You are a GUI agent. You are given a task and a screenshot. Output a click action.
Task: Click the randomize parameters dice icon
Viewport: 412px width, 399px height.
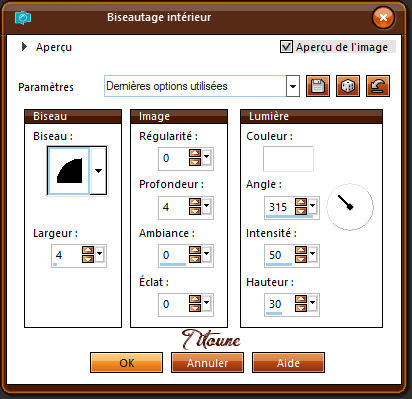point(348,86)
